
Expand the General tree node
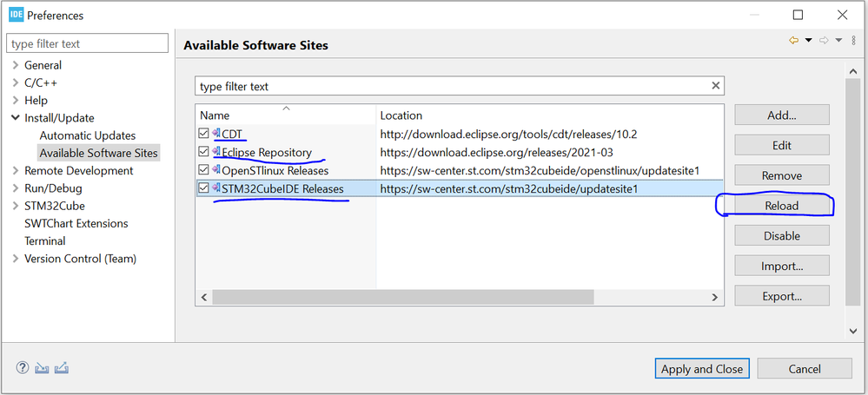click(x=15, y=65)
